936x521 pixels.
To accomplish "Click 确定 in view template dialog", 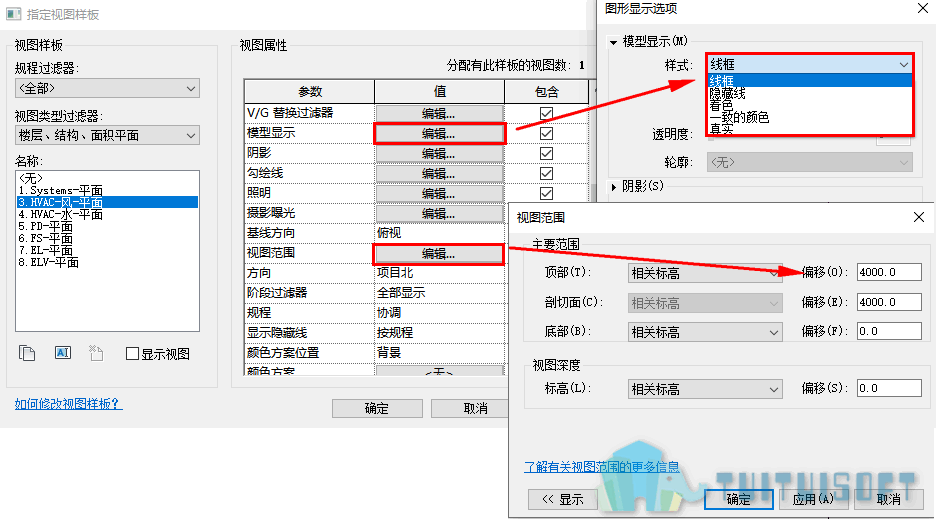I will [x=377, y=409].
